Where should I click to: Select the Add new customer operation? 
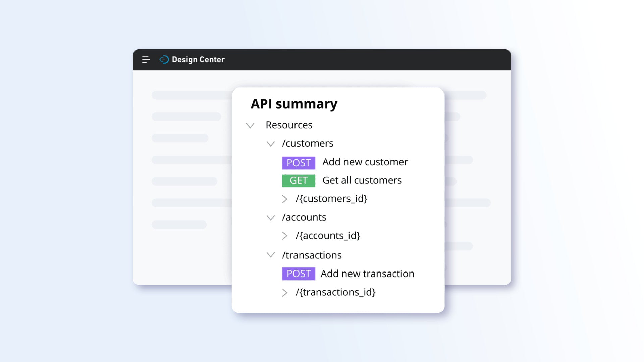coord(365,162)
